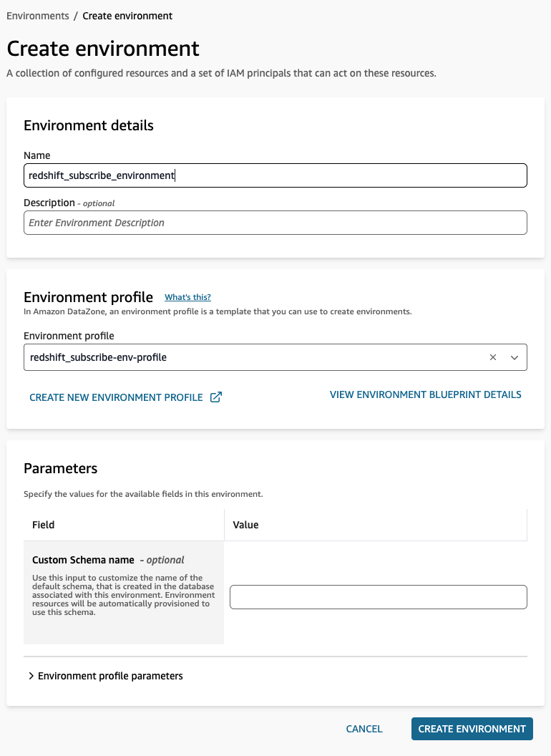Click the Parameters section heading
Viewport: 551px width, 756px height.
(x=60, y=469)
